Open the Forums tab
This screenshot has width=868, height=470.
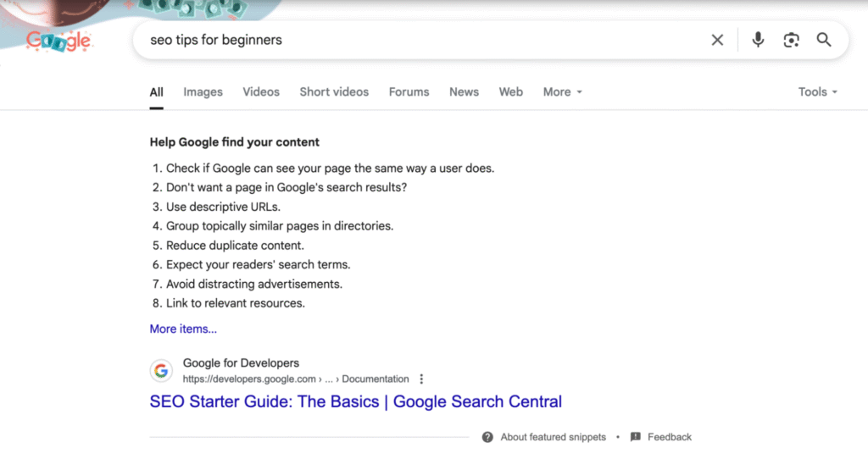click(409, 92)
